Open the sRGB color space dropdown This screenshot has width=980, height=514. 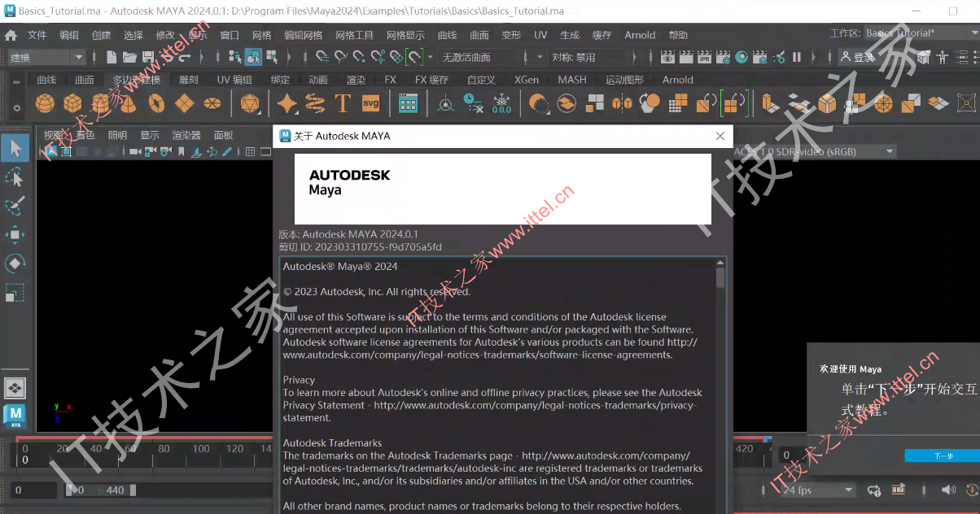pos(814,151)
